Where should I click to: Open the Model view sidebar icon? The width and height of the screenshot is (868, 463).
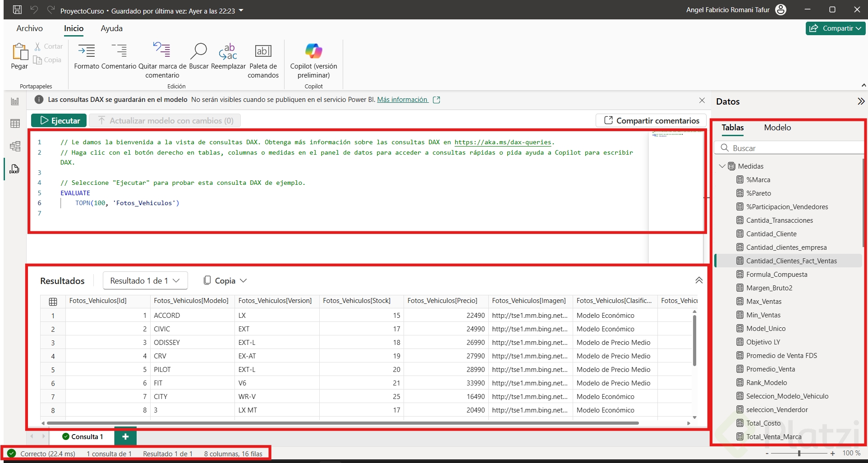click(15, 146)
